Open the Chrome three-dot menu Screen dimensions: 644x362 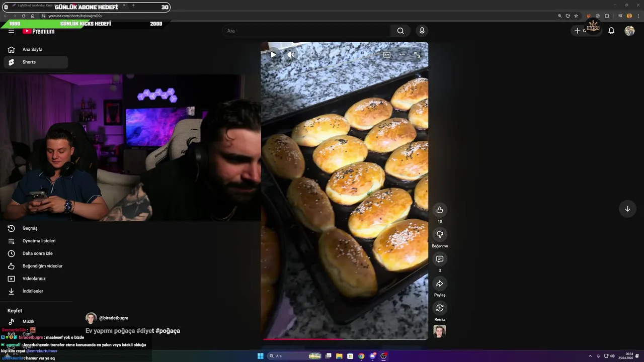[638, 16]
